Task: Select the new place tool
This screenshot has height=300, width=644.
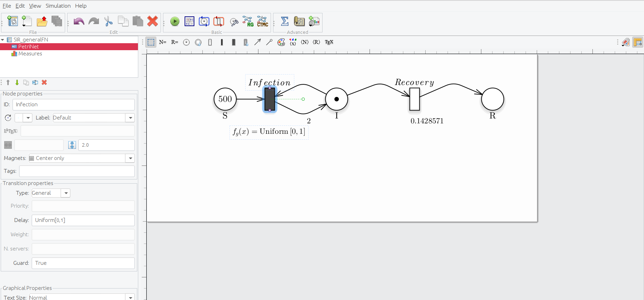Action: point(186,43)
